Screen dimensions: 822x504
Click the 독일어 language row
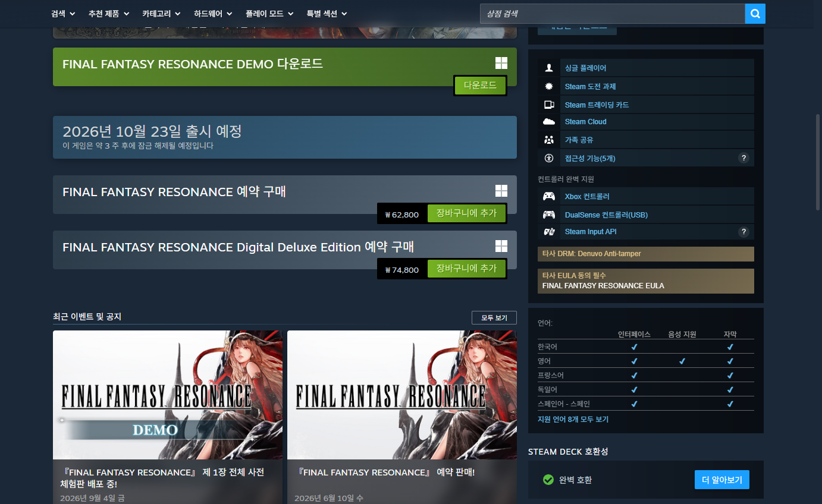tap(646, 389)
